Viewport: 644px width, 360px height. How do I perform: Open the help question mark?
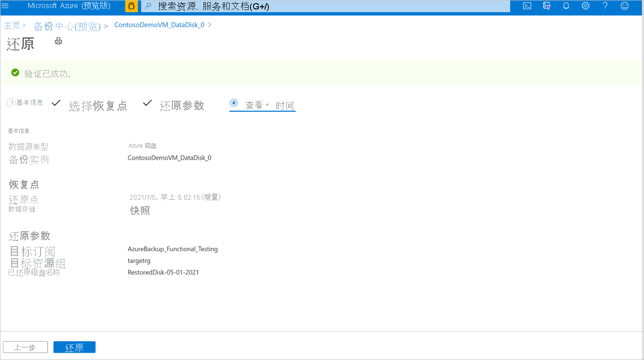click(x=605, y=6)
